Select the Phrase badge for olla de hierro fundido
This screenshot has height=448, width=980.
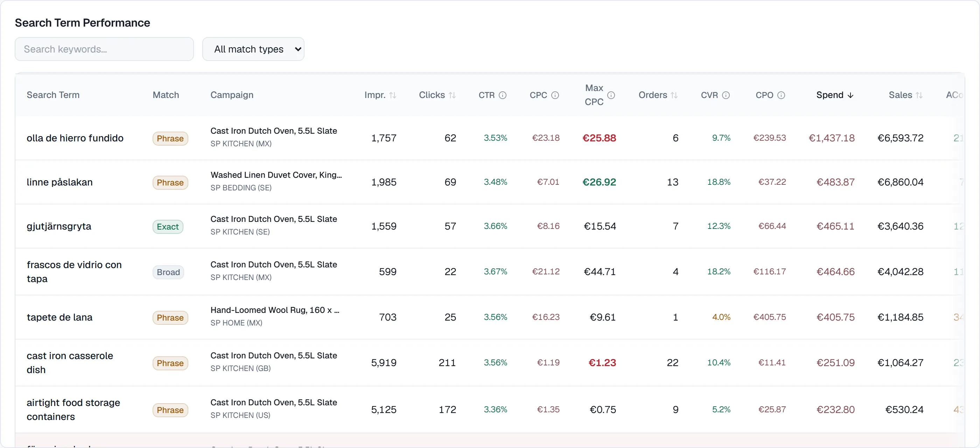pos(170,139)
